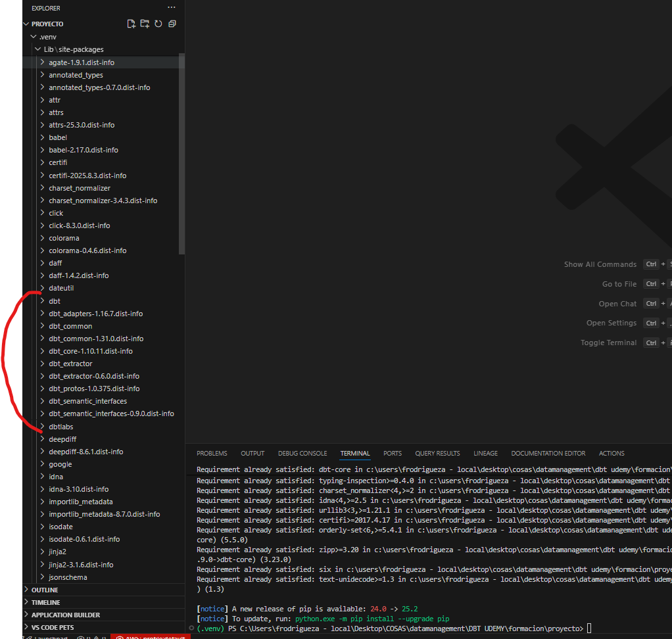The image size is (672, 639).
Task: Collapse the .venv folder
Action: tap(47, 37)
